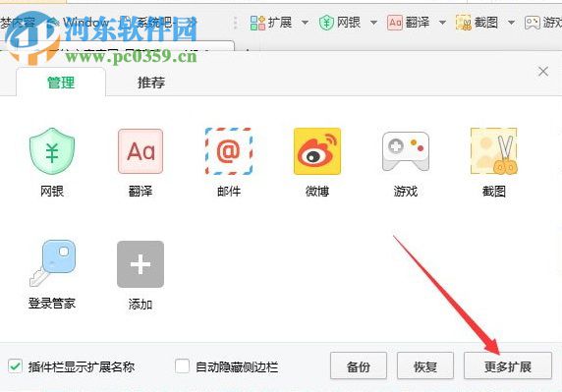Click the 恢复 button

point(425,365)
